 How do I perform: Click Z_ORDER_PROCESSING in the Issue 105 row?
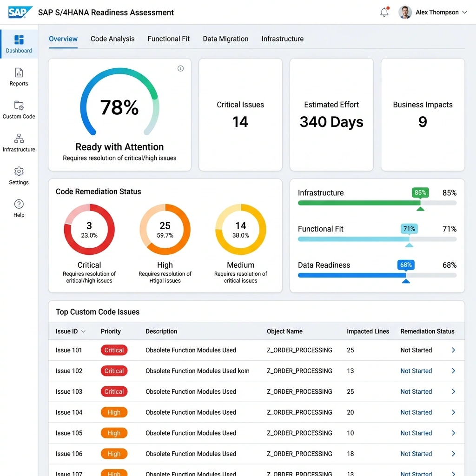pyautogui.click(x=299, y=433)
